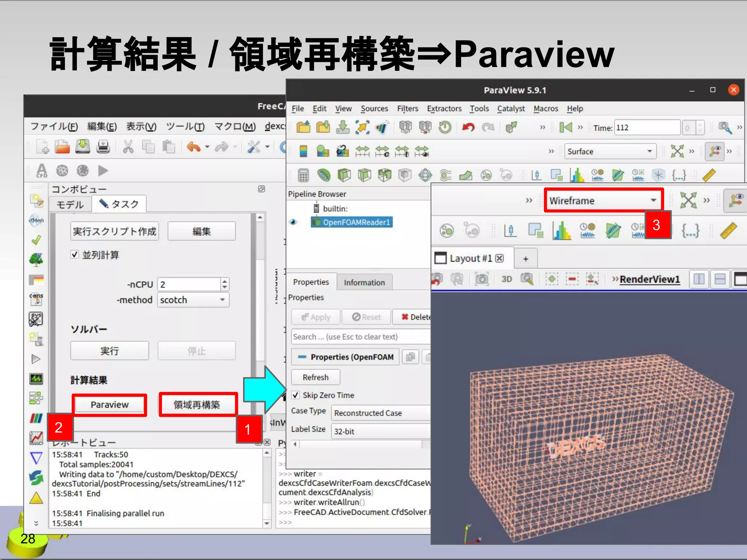Image resolution: width=747 pixels, height=560 pixels.
Task: Split RenderView1 horizontally
Action: tap(699, 279)
